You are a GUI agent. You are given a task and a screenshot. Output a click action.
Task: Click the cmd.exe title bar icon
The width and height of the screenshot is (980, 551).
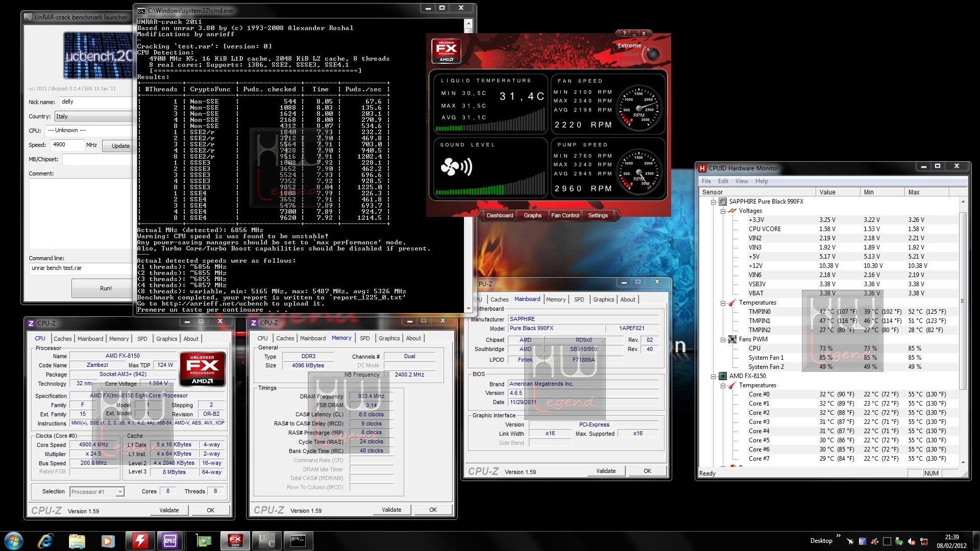coord(141,10)
